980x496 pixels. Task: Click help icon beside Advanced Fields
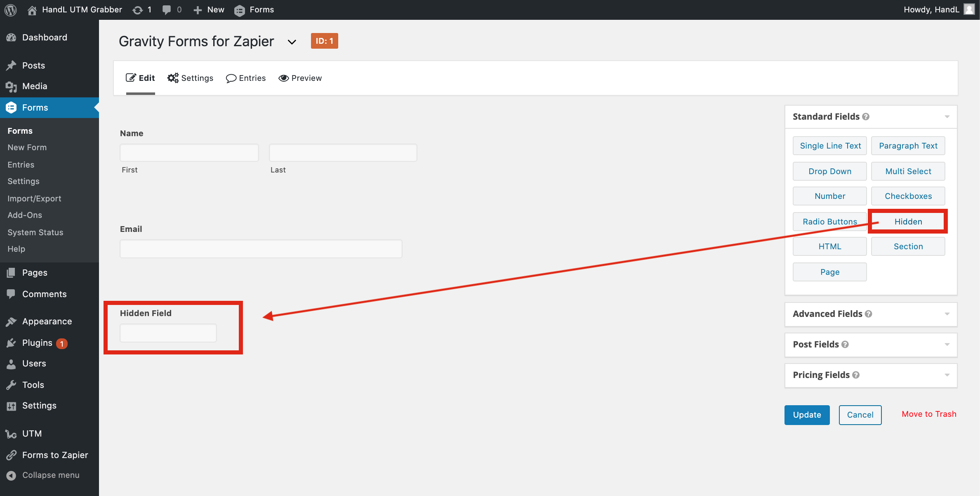tap(869, 314)
